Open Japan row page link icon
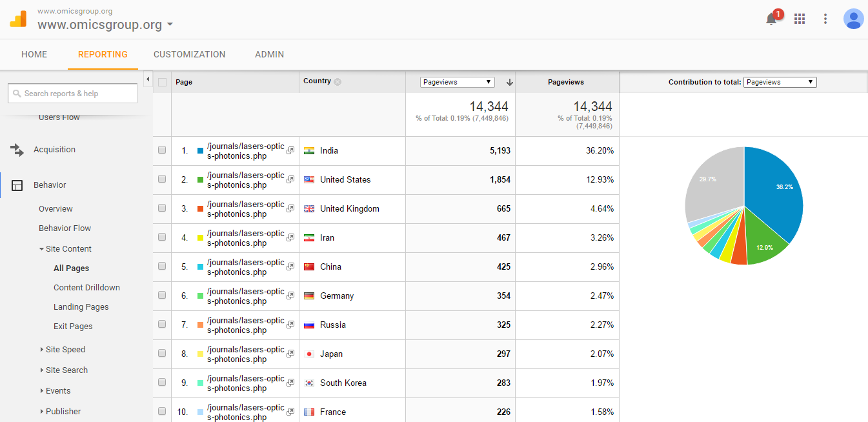The image size is (868, 422). tap(290, 354)
